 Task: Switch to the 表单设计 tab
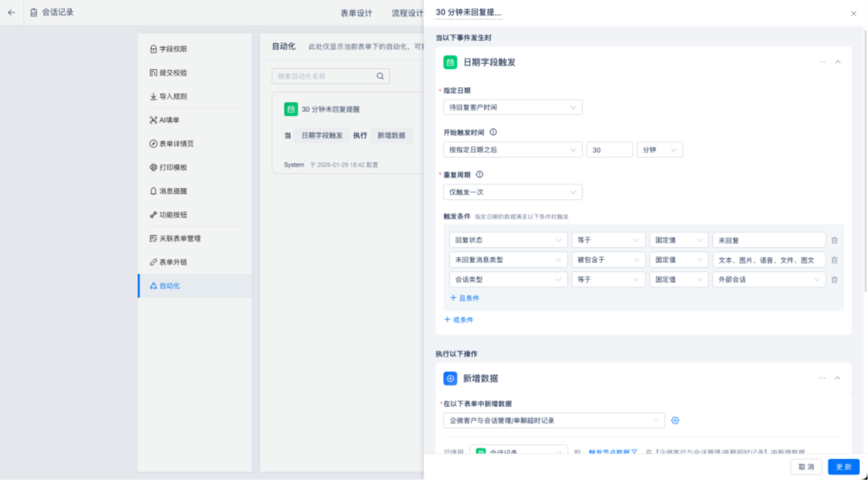tap(356, 13)
